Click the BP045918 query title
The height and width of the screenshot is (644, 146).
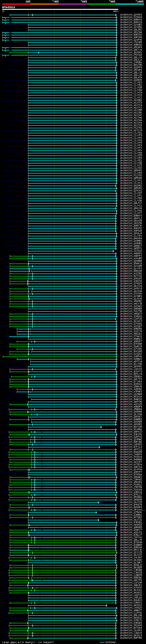click(x=8, y=8)
